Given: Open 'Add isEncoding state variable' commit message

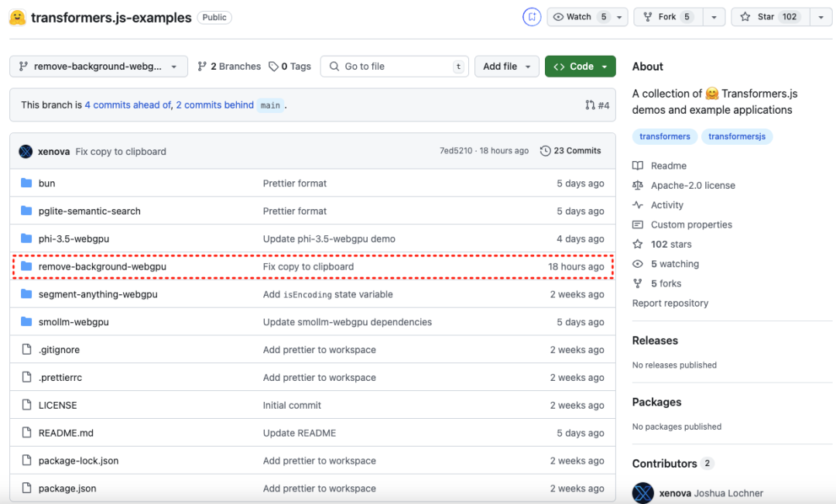Looking at the screenshot, I should point(328,294).
